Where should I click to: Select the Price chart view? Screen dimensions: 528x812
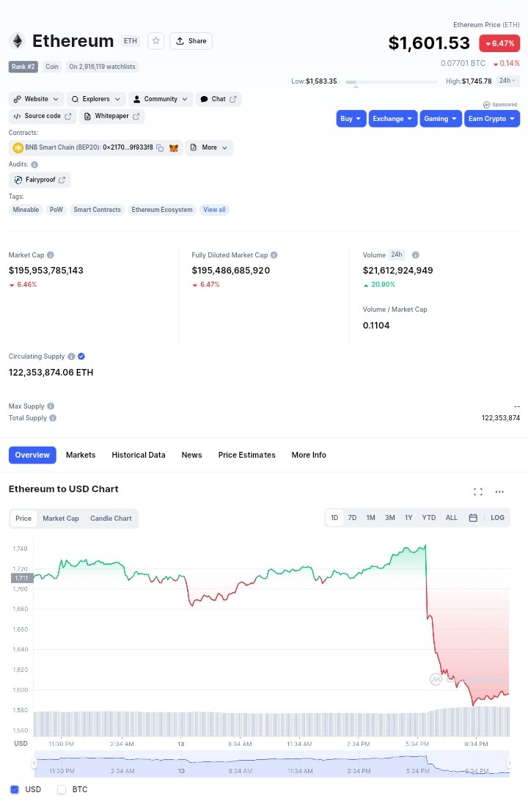(23, 519)
